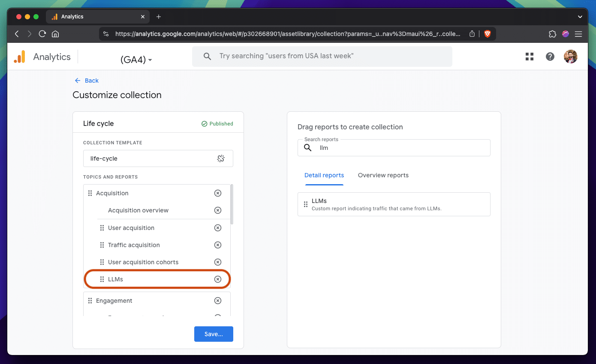
Task: Open a new browser tab with plus
Action: click(x=159, y=17)
